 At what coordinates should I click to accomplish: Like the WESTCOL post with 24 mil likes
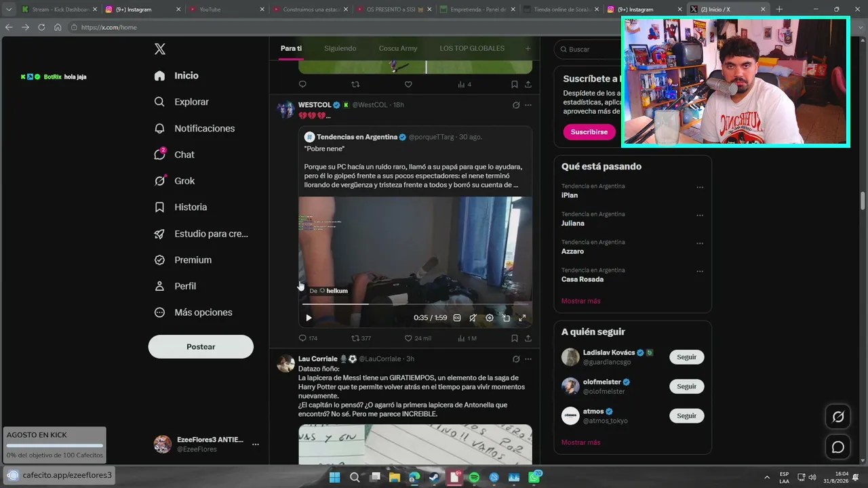tap(418, 338)
